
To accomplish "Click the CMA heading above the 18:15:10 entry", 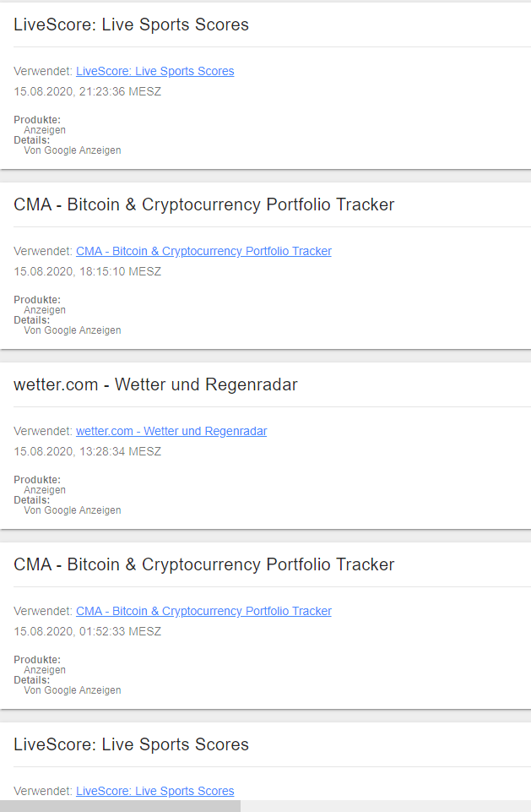I will 203,204.
